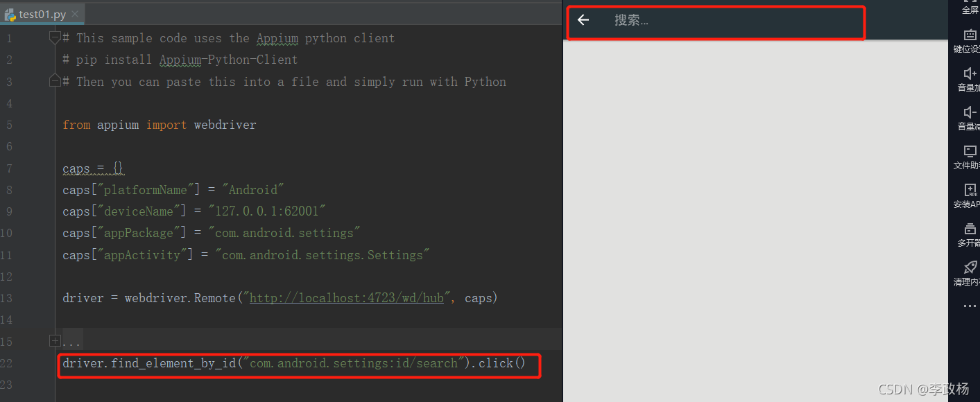
Task: Click the fold end marker on line 3
Action: pos(55,82)
